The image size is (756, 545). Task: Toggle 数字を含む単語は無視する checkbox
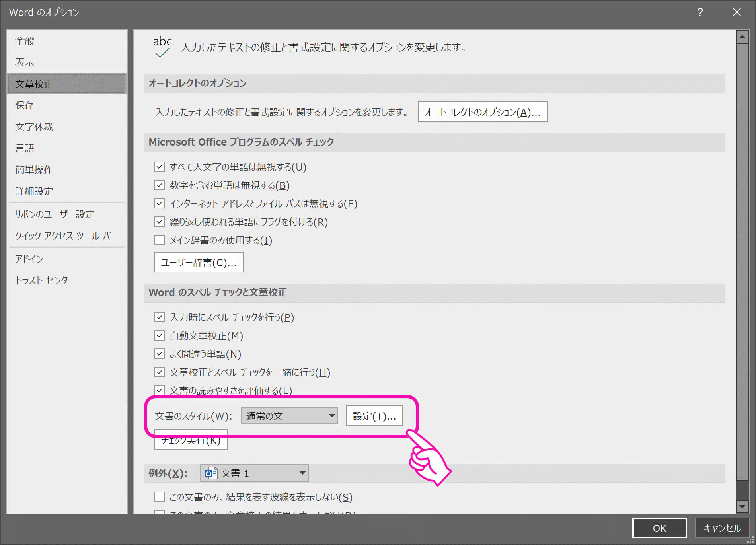click(x=160, y=185)
